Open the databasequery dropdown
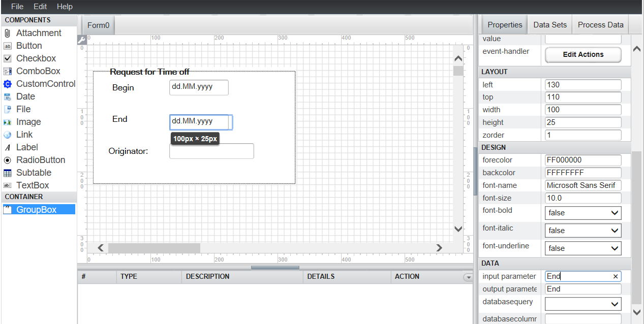The height and width of the screenshot is (324, 644). pyautogui.click(x=582, y=304)
